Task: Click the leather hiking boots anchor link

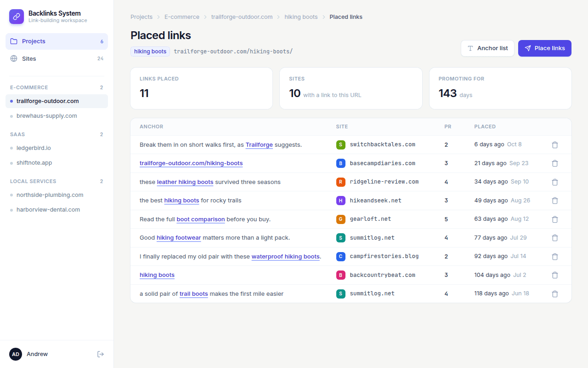Action: tap(185, 182)
